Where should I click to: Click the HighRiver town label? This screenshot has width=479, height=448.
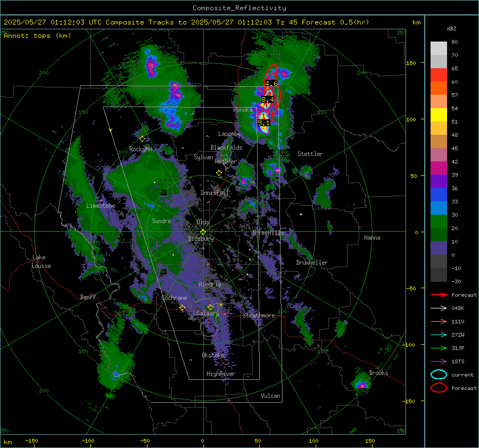pos(221,374)
